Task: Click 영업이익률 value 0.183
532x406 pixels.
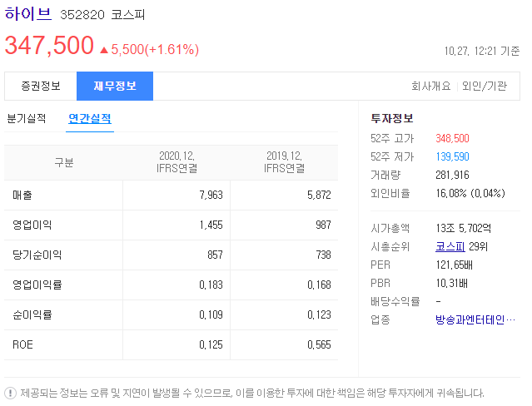Action: [x=211, y=285]
